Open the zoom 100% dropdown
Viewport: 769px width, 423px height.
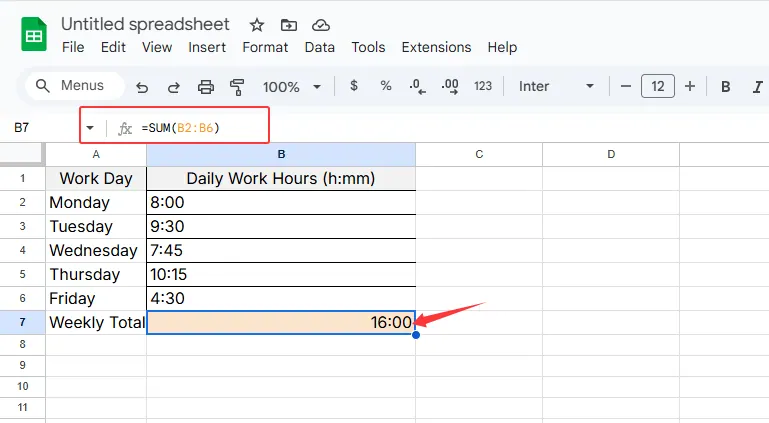tap(290, 87)
